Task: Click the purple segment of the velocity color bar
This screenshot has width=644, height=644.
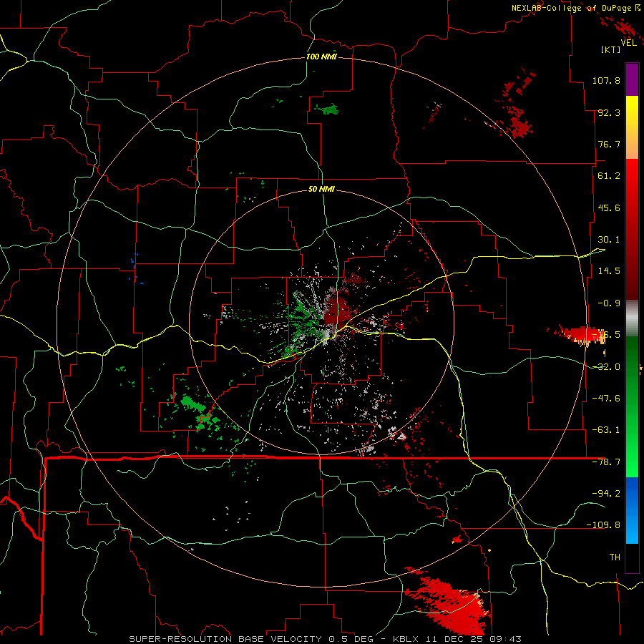Action: (x=632, y=80)
